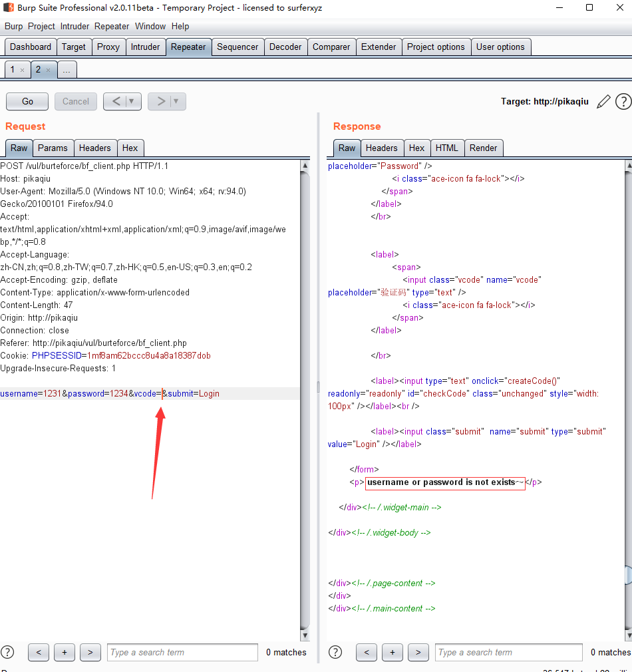This screenshot has height=672, width=632.
Task: Switch to the Sequencer tab
Action: tap(237, 47)
